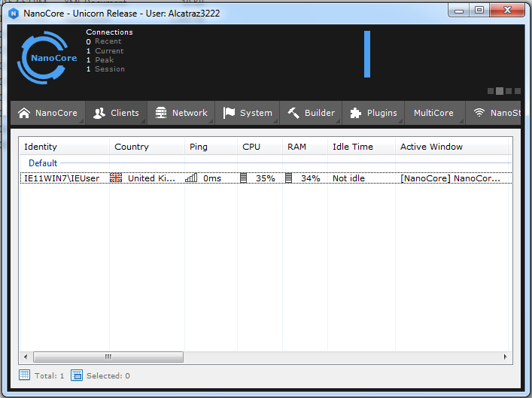Sort by the Idle Time column header
This screenshot has height=398, width=532.
coord(361,147)
